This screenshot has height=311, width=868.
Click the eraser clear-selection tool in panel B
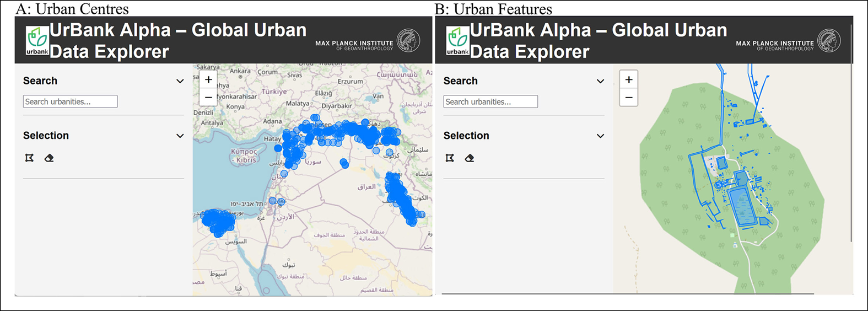tap(470, 158)
